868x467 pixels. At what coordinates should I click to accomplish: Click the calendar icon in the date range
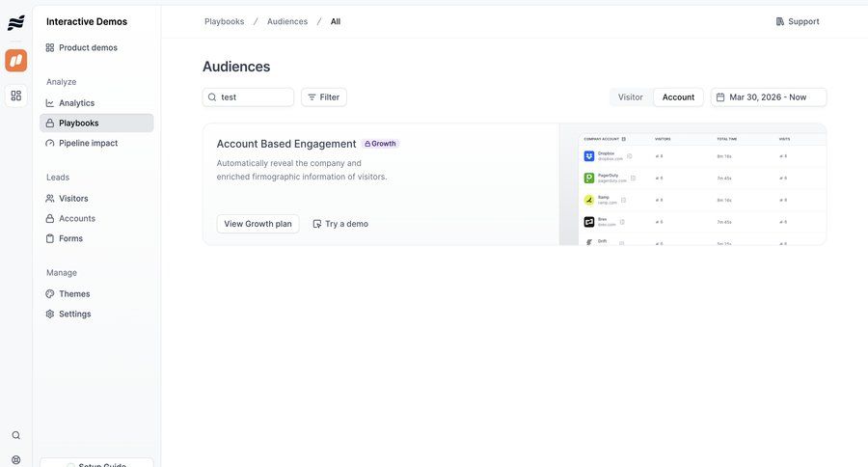720,96
